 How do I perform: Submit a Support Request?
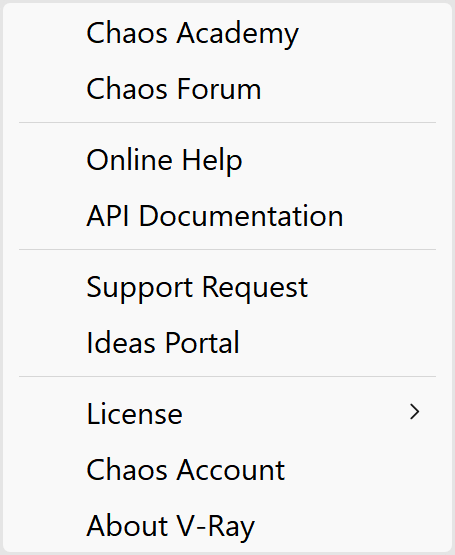pos(227,287)
